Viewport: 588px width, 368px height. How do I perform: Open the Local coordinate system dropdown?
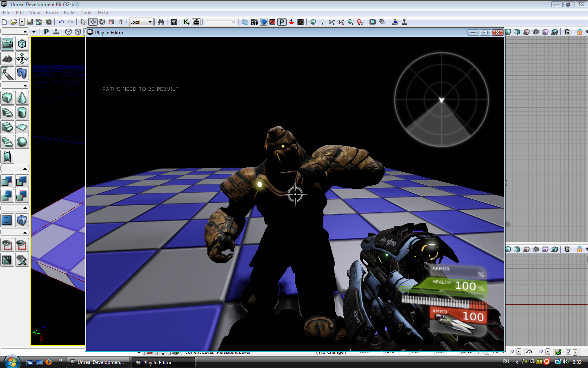coord(141,22)
